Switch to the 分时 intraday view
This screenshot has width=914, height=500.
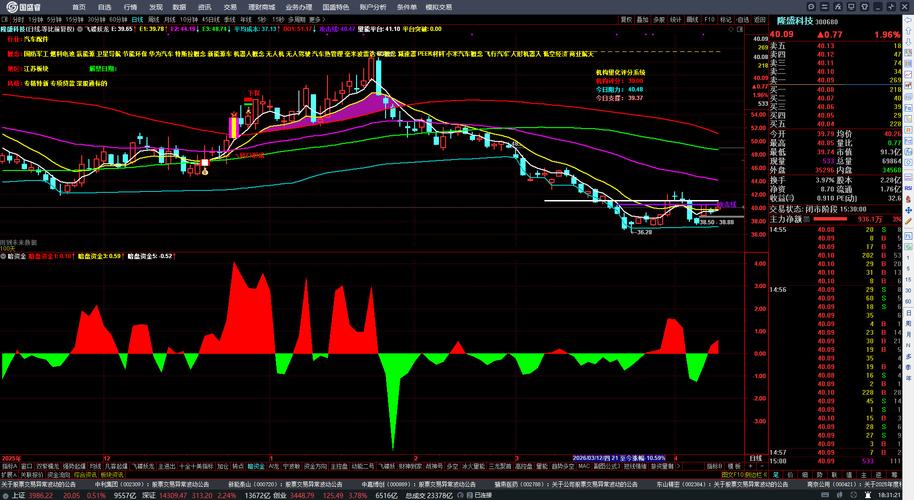pyautogui.click(x=18, y=19)
